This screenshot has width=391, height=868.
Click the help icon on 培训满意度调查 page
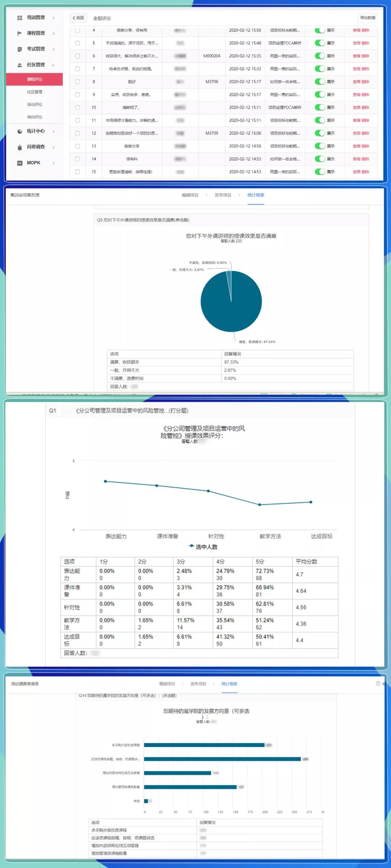click(378, 684)
